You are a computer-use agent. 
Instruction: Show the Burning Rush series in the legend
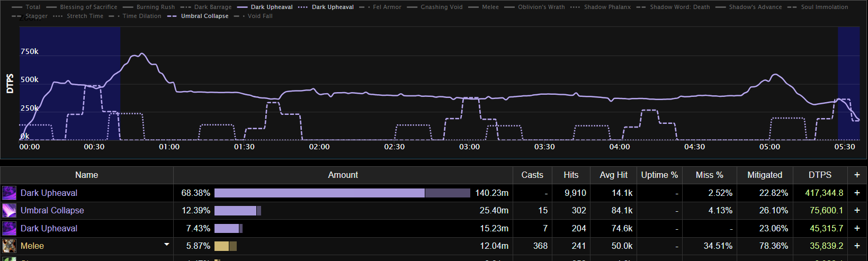tap(148, 7)
